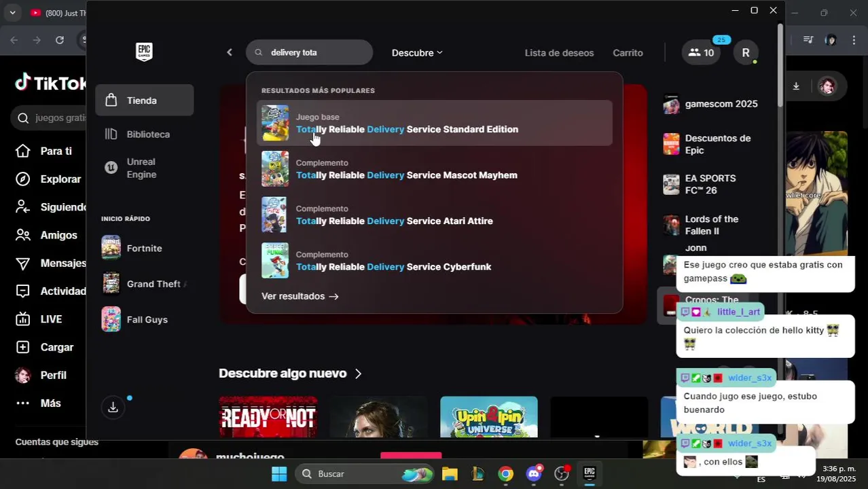Open EA SPORTS FC 26 entry

(x=712, y=184)
